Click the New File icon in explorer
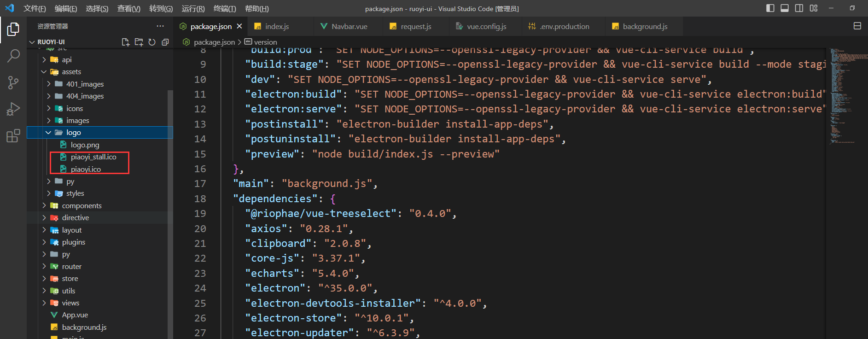868x339 pixels. [x=125, y=42]
